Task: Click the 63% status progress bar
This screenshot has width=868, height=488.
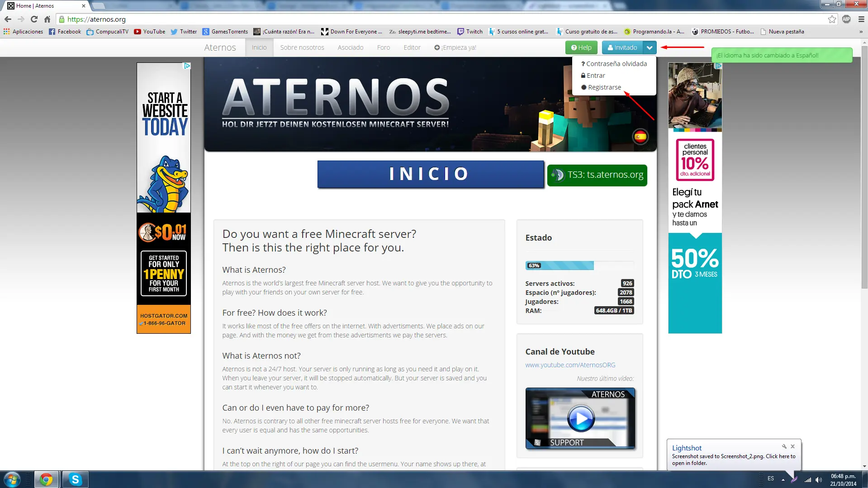Action: [x=579, y=265]
